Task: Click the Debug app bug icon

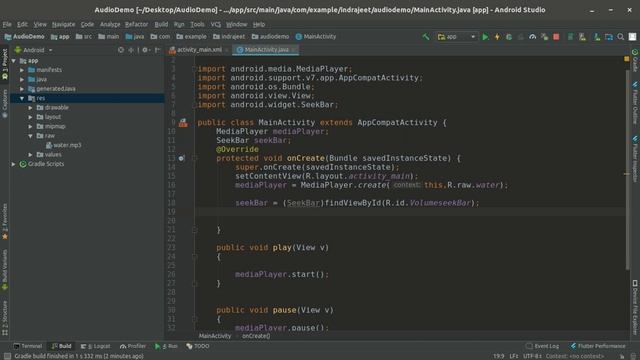Action: pyautogui.click(x=509, y=37)
